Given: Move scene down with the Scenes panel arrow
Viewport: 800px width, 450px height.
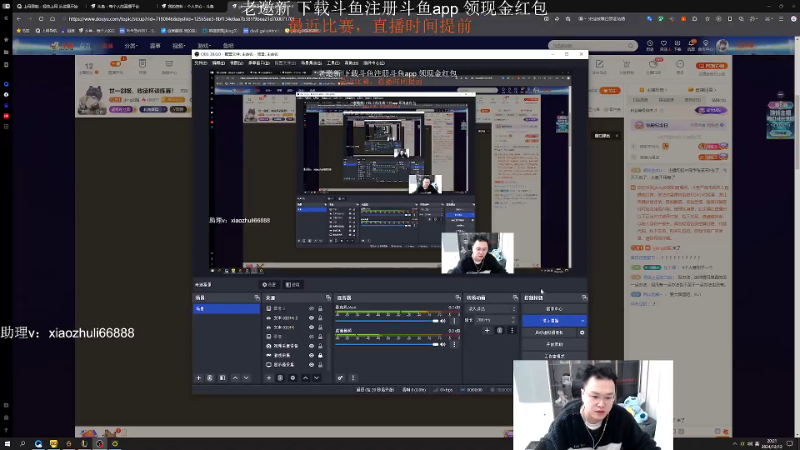Looking at the screenshot, I should [246, 378].
